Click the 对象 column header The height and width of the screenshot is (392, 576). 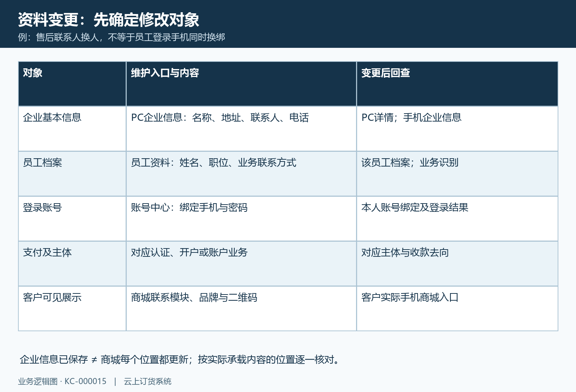pyautogui.click(x=72, y=84)
